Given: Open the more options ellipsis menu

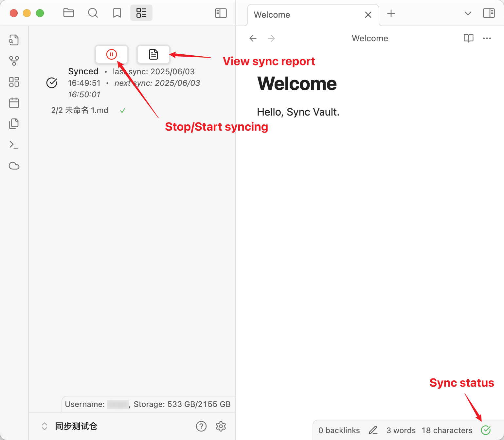Looking at the screenshot, I should (487, 38).
